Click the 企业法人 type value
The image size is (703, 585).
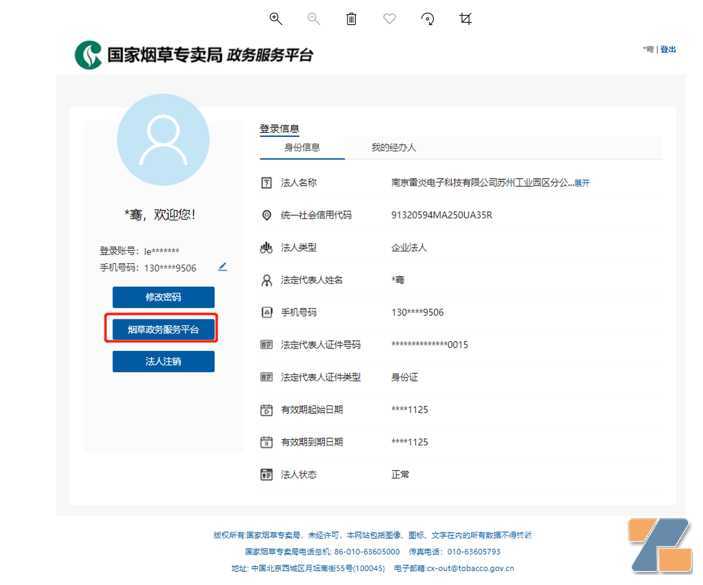[x=409, y=247]
